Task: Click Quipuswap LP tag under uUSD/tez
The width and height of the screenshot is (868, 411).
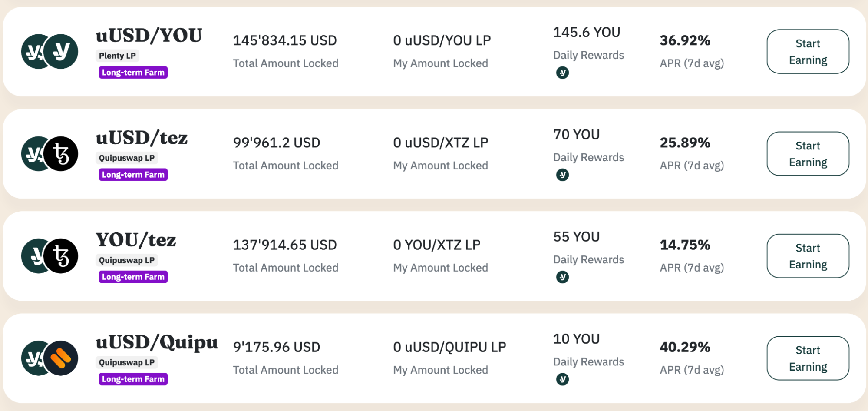Action: click(126, 158)
